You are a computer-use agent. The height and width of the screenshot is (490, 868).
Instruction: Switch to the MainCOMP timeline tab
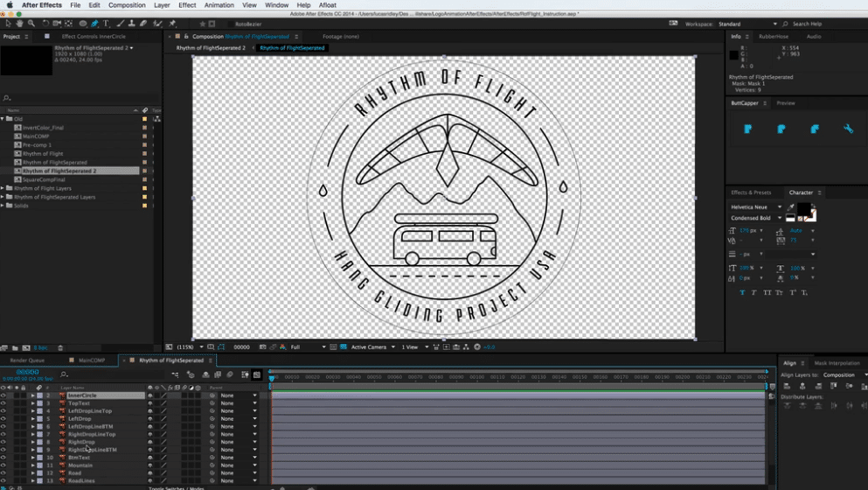[91, 360]
